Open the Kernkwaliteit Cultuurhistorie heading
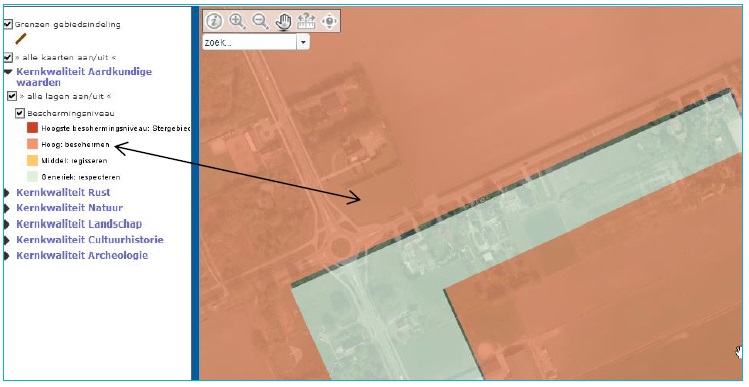The height and width of the screenshot is (387, 749). point(90,239)
